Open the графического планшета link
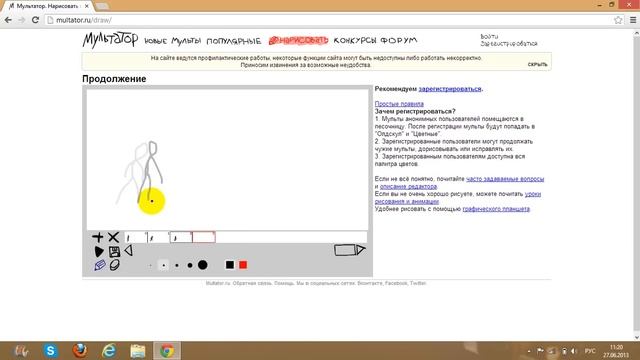The width and height of the screenshot is (640, 360). (x=496, y=209)
